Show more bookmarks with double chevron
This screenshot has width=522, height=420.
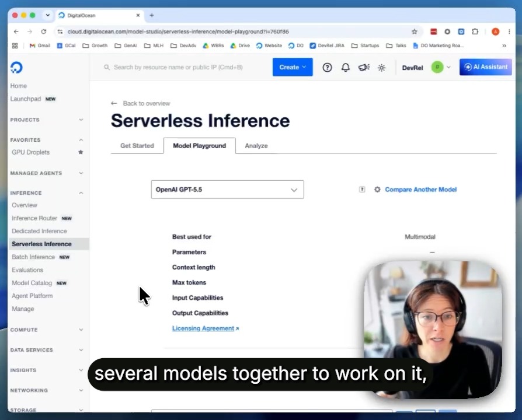pyautogui.click(x=504, y=45)
